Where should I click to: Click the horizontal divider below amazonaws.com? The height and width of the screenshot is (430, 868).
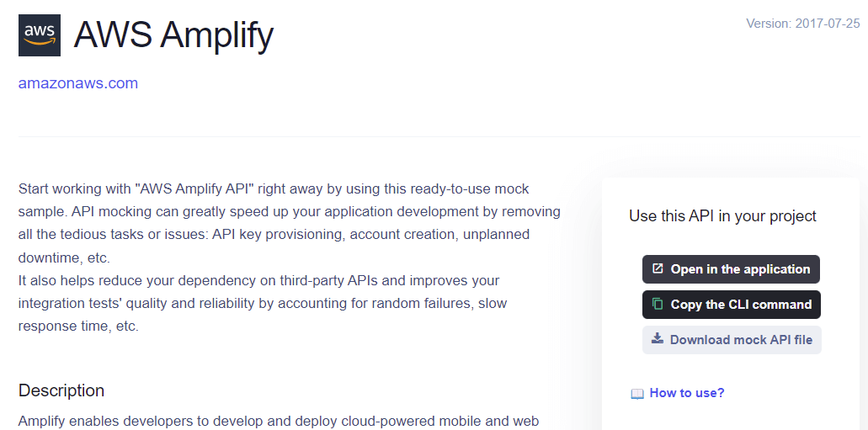coord(438,136)
